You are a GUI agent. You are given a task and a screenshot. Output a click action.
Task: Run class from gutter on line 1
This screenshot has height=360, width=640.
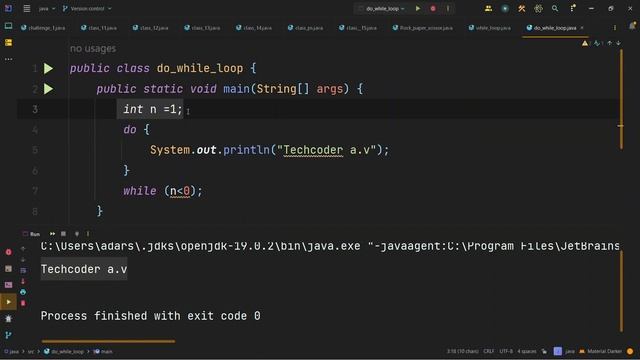(49, 69)
